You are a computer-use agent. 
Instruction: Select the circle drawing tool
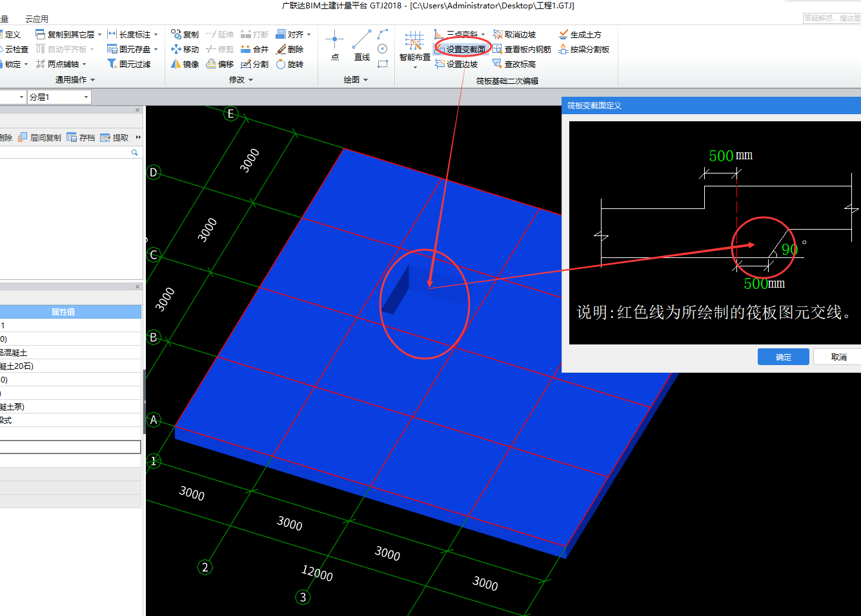coord(383,49)
